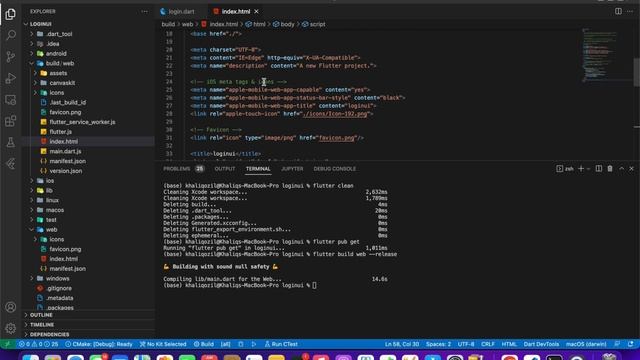640x360 pixels.
Task: Click Ln 58, Col 30 cursor position
Action: click(402, 344)
